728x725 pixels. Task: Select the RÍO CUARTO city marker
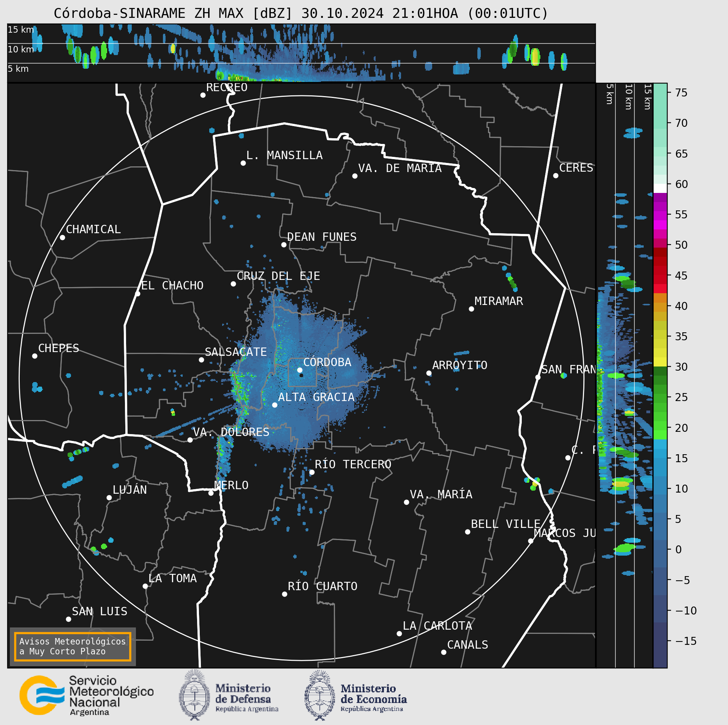(284, 594)
